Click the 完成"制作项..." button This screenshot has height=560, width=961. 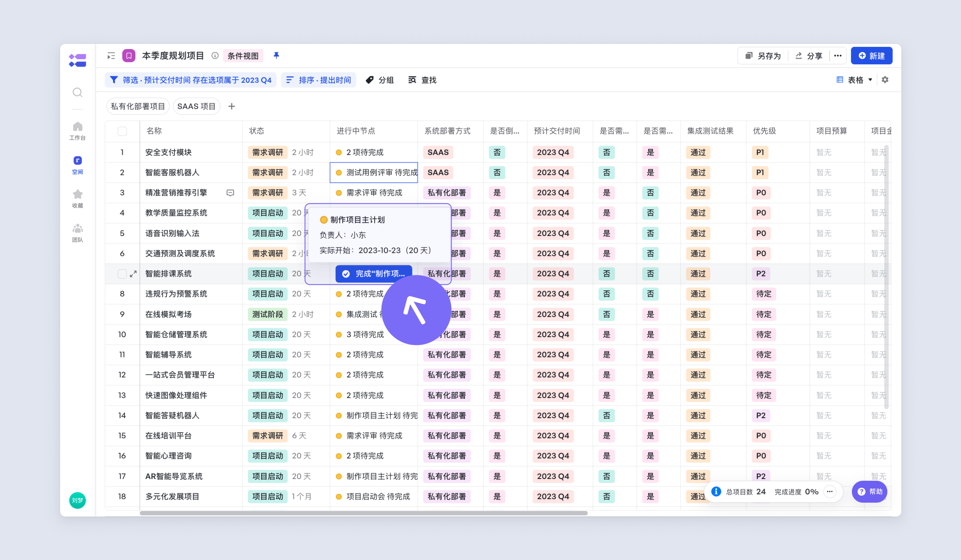[x=374, y=273]
